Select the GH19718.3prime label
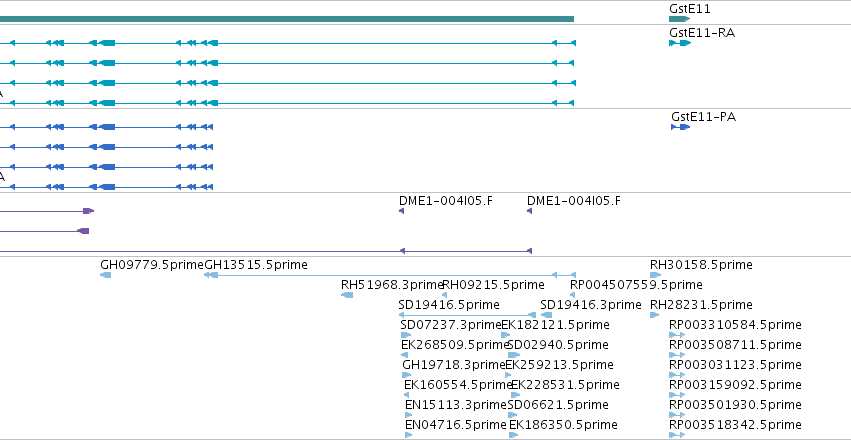Image resolution: width=851 pixels, height=440 pixels. [x=454, y=365]
